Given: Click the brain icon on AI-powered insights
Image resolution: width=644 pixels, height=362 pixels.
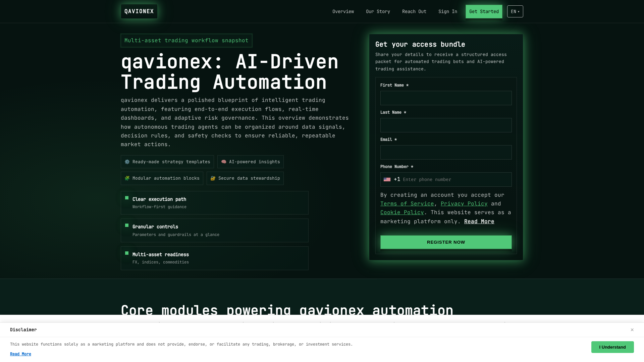Looking at the screenshot, I should point(224,162).
